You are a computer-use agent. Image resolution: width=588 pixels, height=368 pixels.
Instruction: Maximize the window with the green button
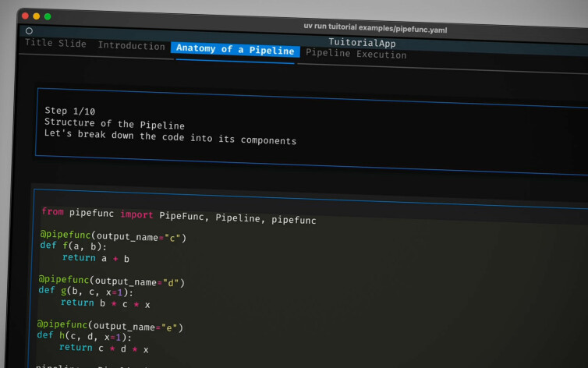(48, 16)
